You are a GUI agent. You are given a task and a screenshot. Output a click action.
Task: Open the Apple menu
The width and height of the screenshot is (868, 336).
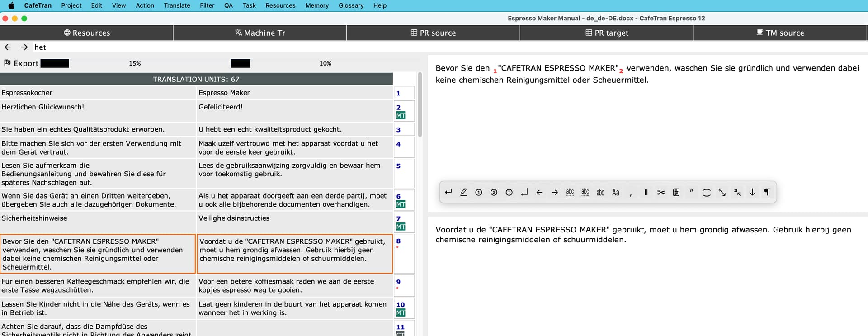coord(11,5)
